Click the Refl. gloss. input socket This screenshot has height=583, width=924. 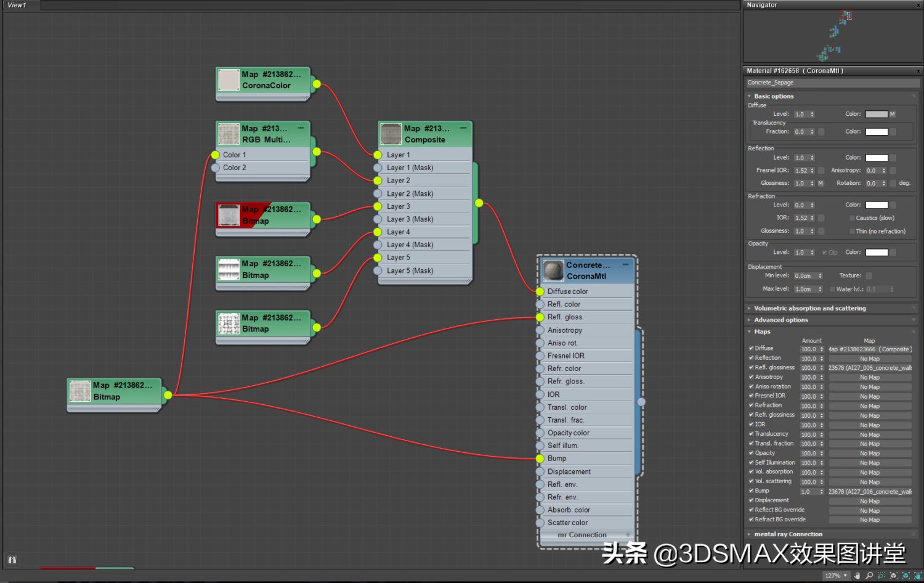(x=540, y=317)
